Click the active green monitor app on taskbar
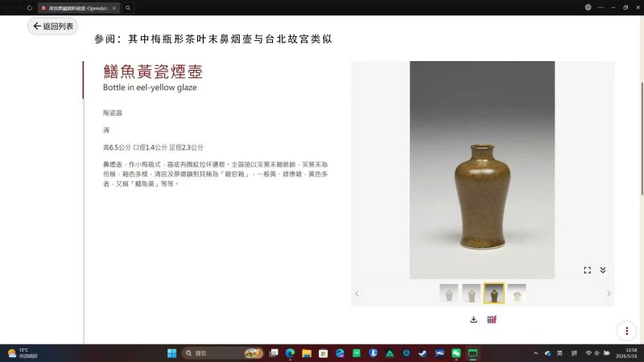Screen dimensions: 644x362 pos(473,353)
